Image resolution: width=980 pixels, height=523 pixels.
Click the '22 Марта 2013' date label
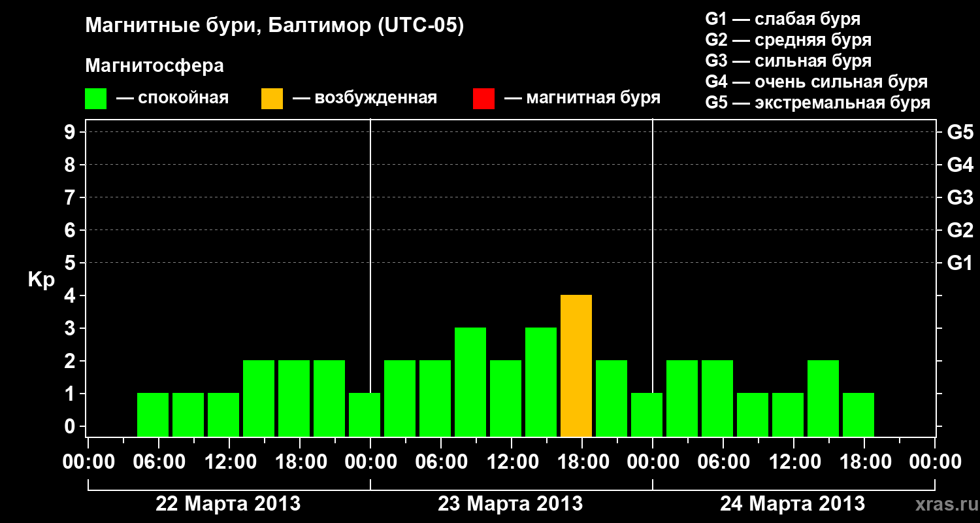(x=228, y=504)
